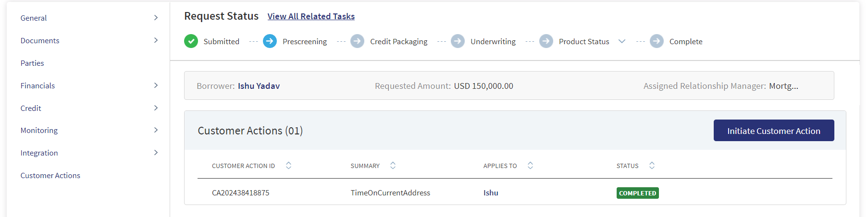Sort the Applies To column
Image resolution: width=868 pixels, height=217 pixels.
click(530, 166)
